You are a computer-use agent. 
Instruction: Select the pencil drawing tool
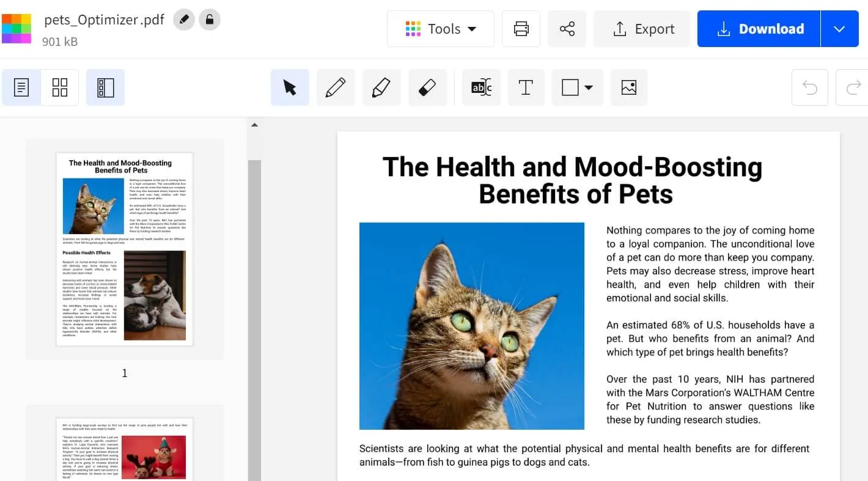336,87
